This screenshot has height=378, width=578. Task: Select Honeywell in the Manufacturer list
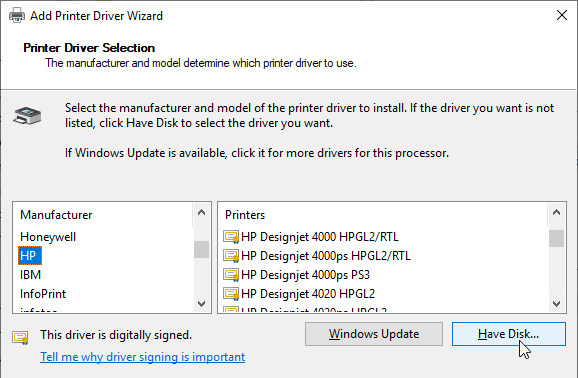pyautogui.click(x=48, y=237)
